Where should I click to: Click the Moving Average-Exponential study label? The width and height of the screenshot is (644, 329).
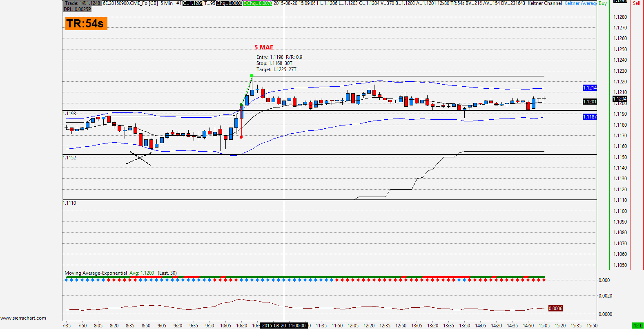96,273
